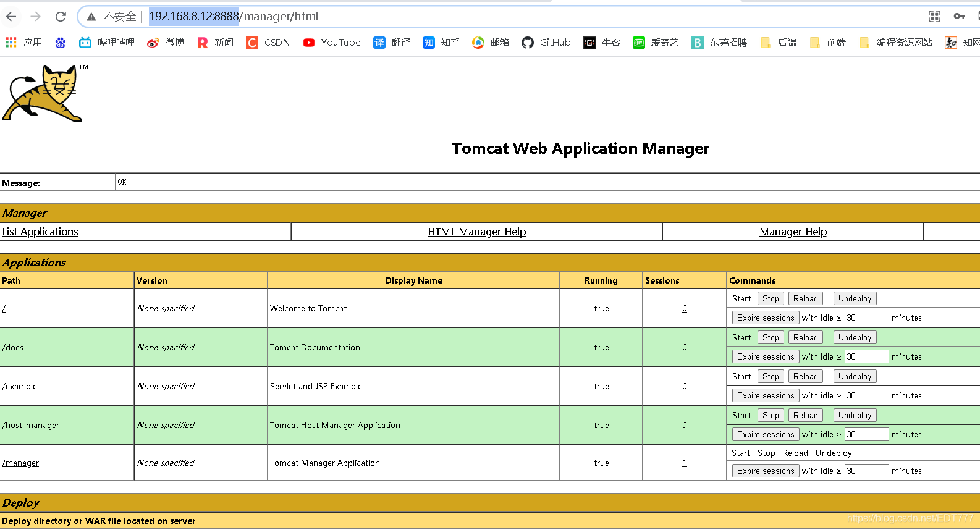980x530 pixels.
Task: Click the QR code icon in address bar
Action: (x=934, y=17)
